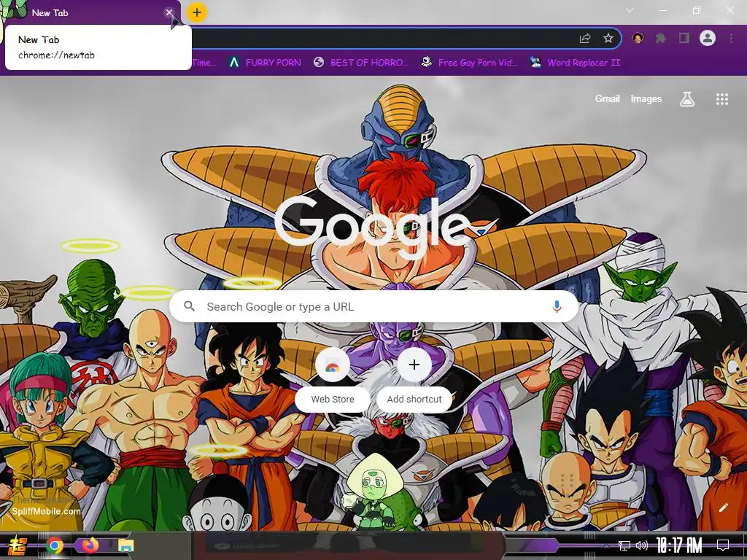Click the share this page icon

tap(585, 39)
